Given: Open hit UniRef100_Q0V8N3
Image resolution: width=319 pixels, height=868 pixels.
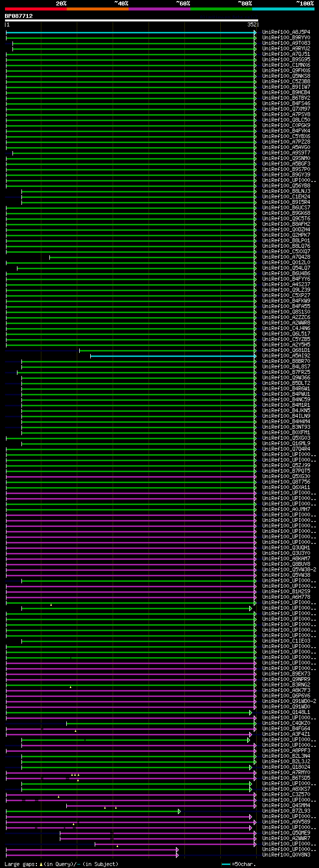Looking at the screenshot, I should [x=286, y=855].
